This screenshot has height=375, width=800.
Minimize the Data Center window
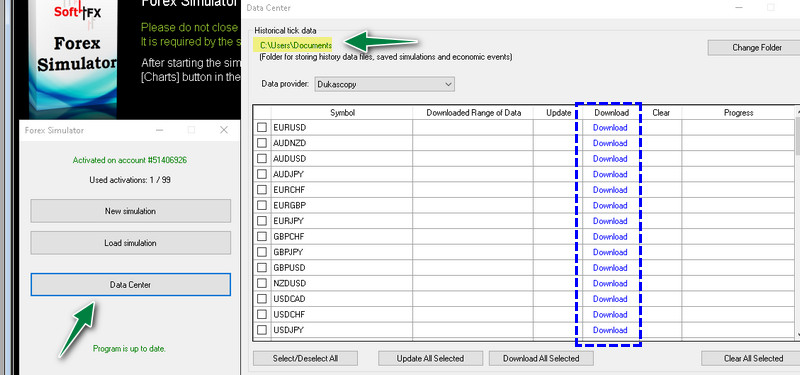pyautogui.click(x=739, y=8)
